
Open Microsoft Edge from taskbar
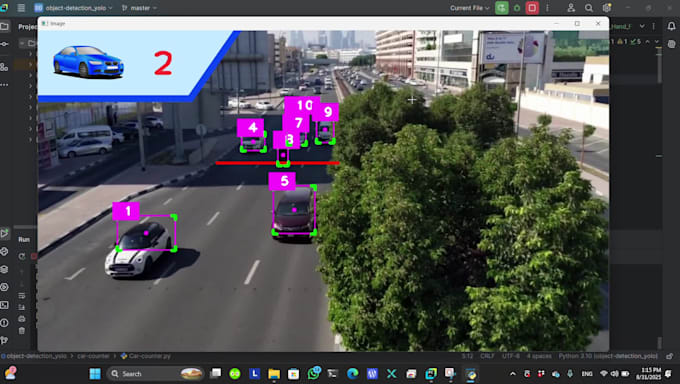click(353, 374)
